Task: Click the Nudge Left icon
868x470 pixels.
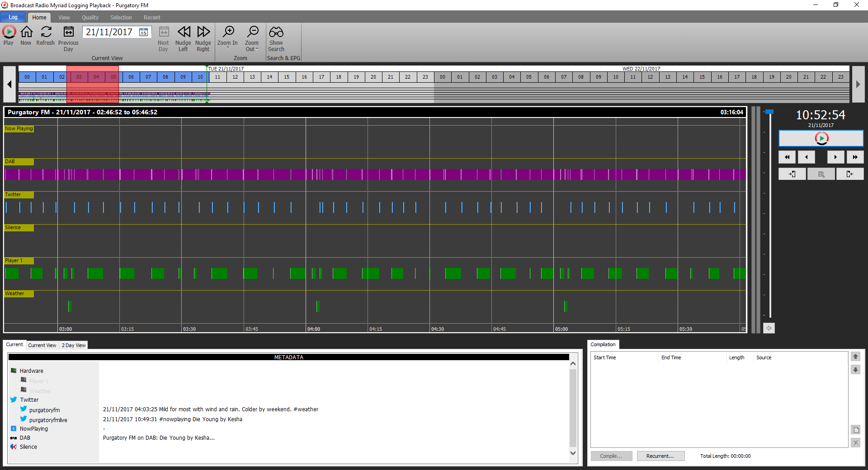Action: [x=183, y=32]
